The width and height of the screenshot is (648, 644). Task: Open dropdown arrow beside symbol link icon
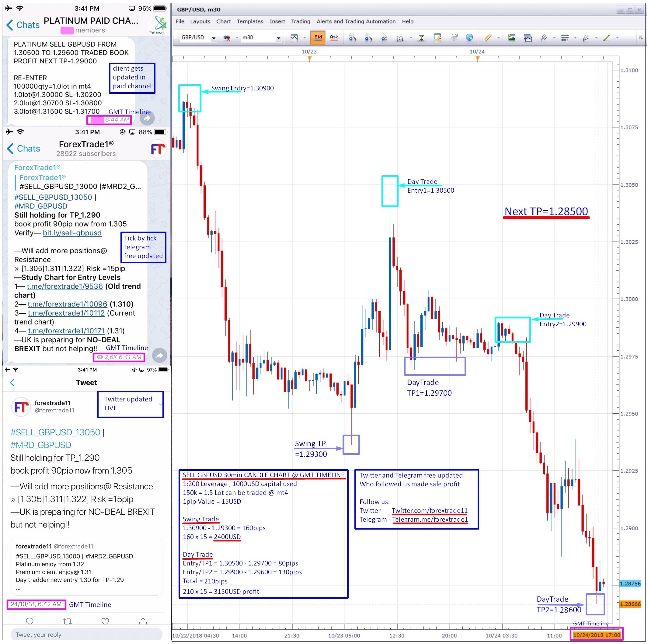click(x=237, y=38)
